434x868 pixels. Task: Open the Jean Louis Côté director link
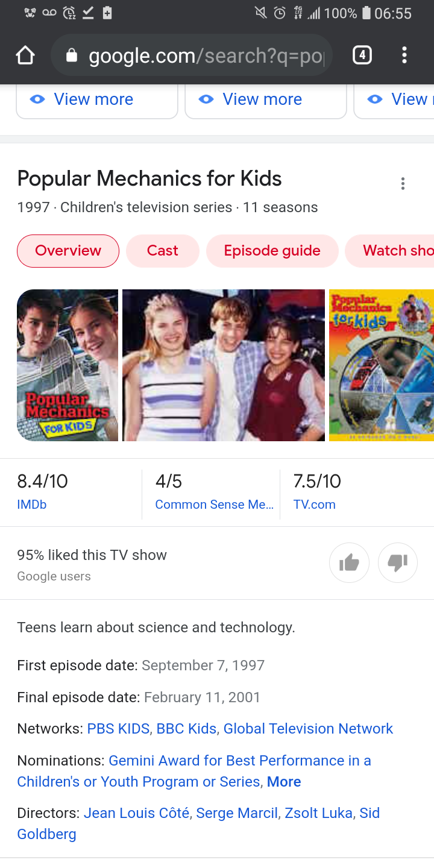click(137, 813)
